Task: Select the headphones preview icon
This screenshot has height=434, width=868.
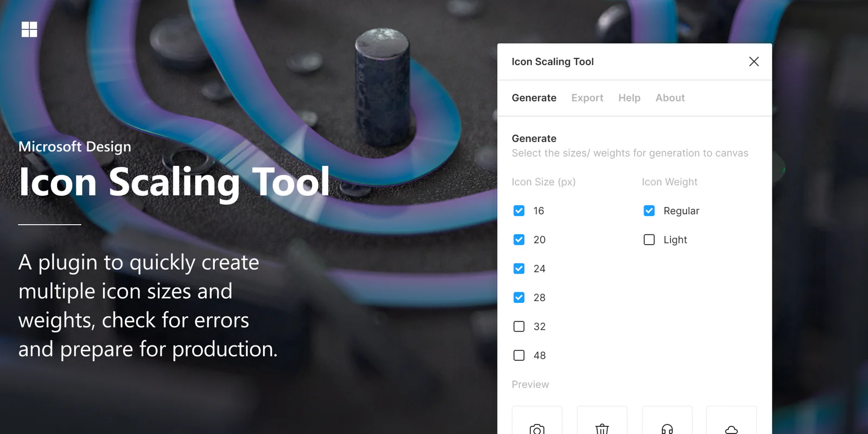Action: pos(667,420)
